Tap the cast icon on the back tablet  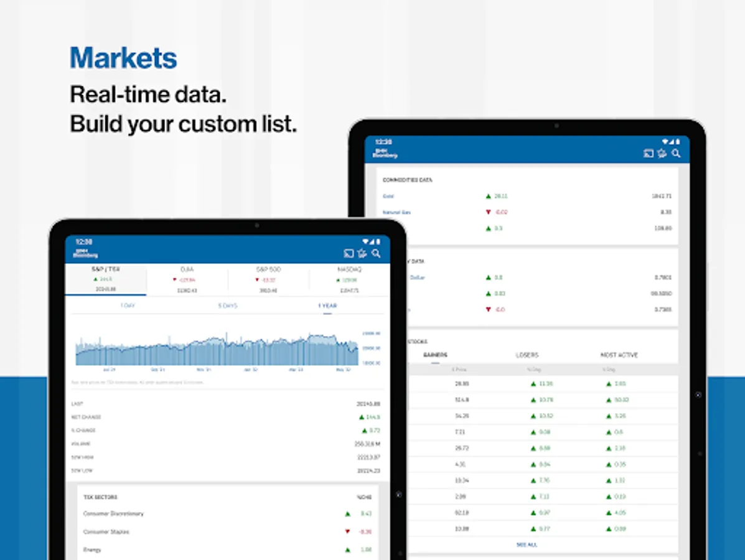pos(649,154)
